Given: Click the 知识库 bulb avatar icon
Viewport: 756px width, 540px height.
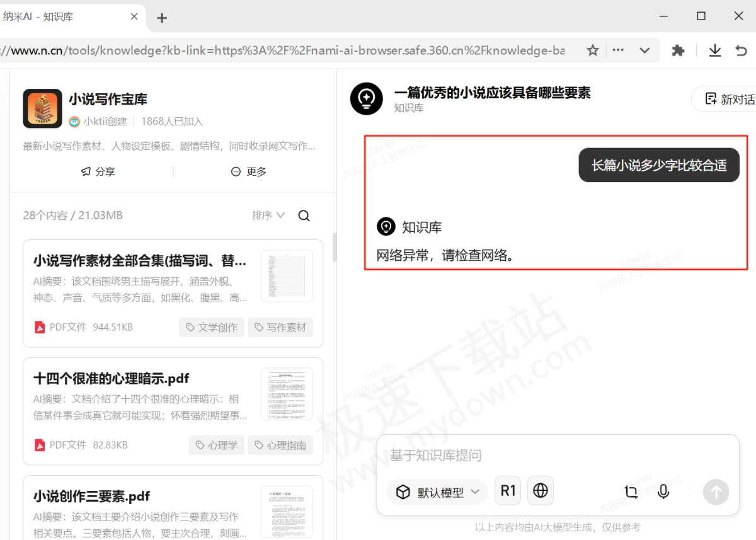Looking at the screenshot, I should click(367, 99).
